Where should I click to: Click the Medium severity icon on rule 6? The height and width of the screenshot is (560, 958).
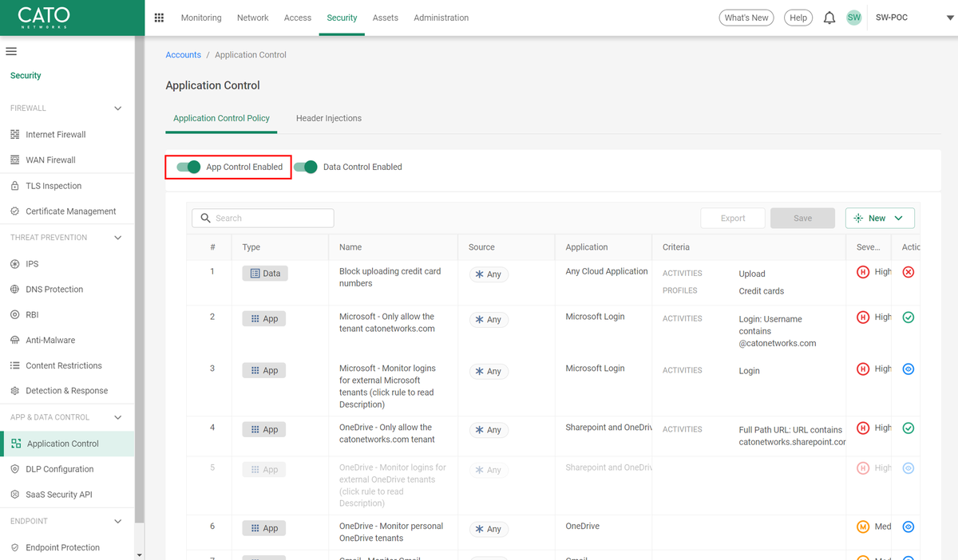[863, 527]
